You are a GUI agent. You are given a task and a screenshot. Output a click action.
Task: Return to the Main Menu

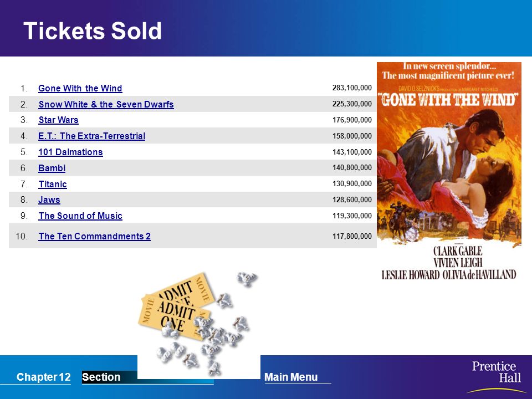pyautogui.click(x=291, y=377)
